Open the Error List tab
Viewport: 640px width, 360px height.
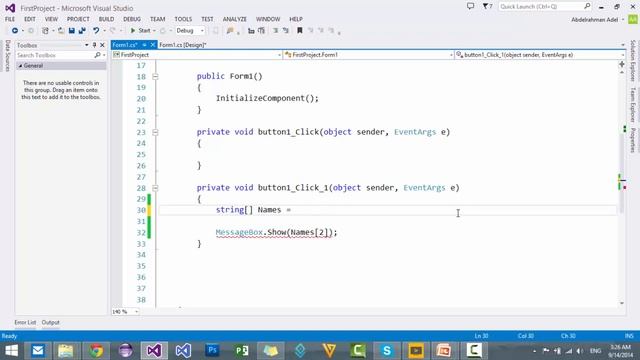click(x=25, y=322)
